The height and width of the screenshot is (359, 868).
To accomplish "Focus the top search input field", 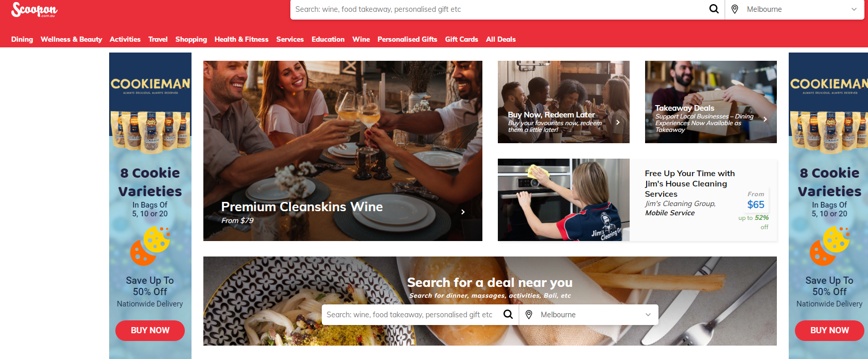I will point(498,9).
